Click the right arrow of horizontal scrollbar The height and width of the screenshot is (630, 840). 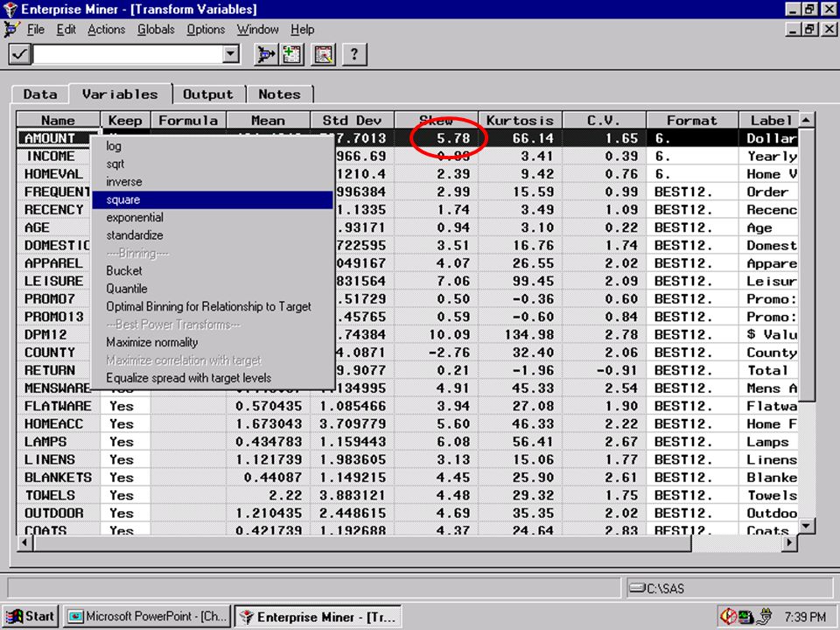point(789,542)
